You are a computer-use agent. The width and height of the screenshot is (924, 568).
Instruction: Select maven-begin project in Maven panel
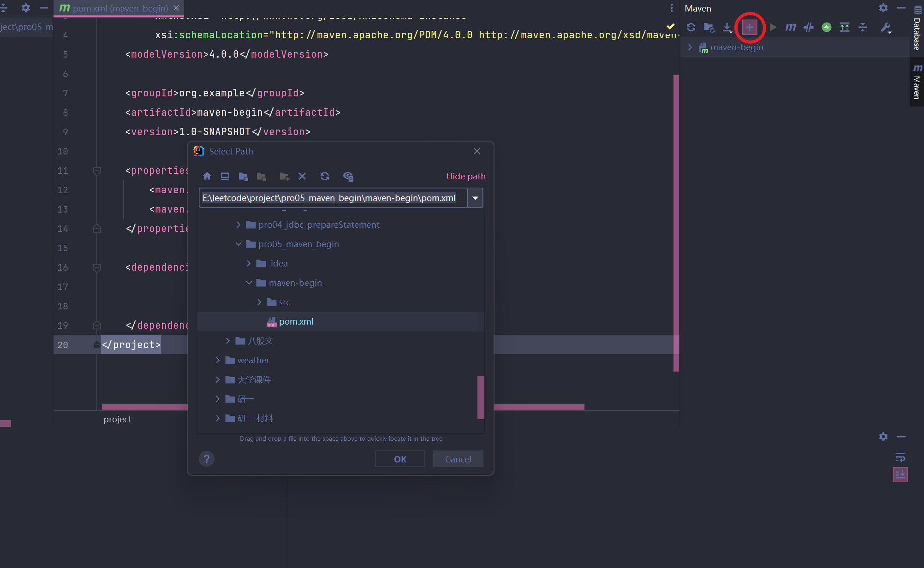click(736, 47)
